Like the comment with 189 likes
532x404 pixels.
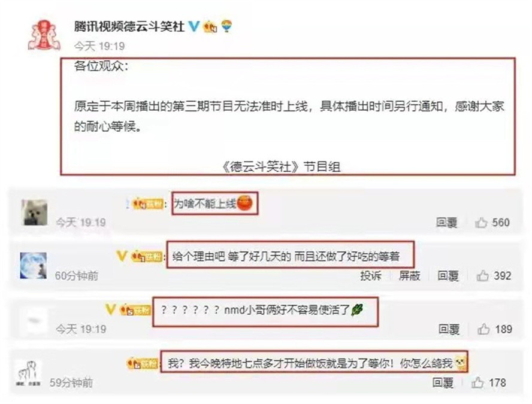click(483, 329)
